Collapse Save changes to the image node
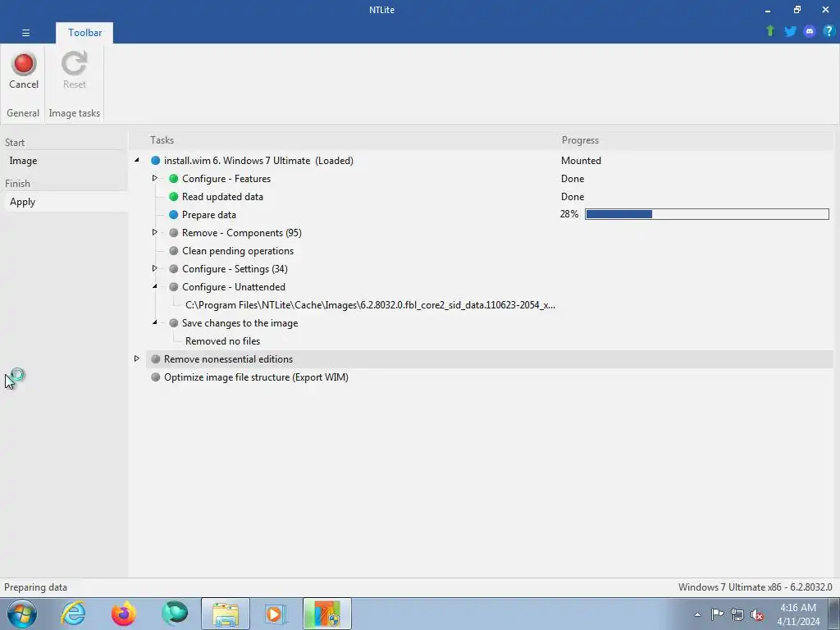840x630 pixels. click(x=155, y=322)
